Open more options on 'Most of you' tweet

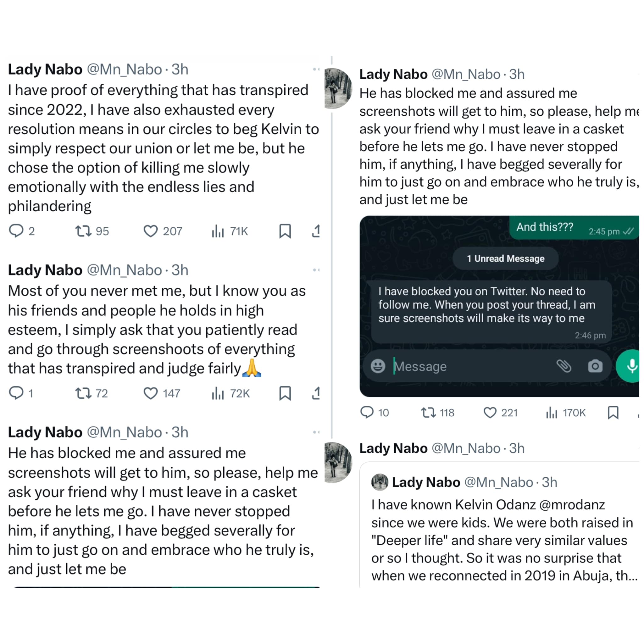[x=316, y=270]
